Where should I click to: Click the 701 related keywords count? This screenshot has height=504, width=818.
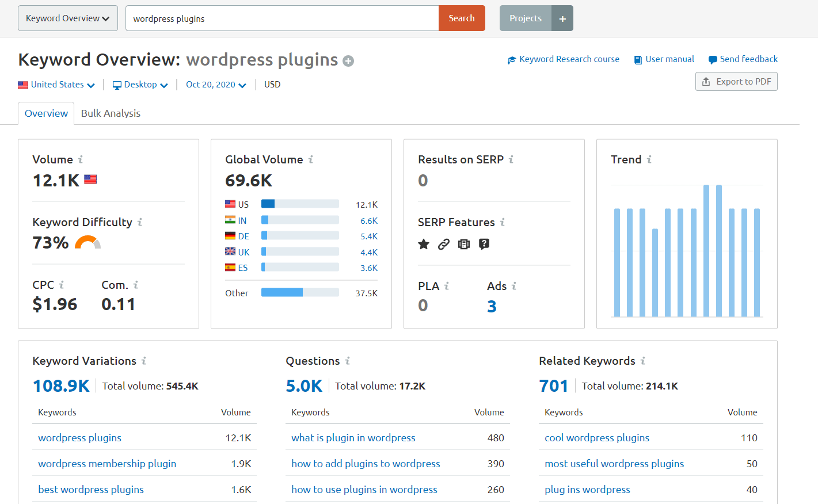(553, 385)
